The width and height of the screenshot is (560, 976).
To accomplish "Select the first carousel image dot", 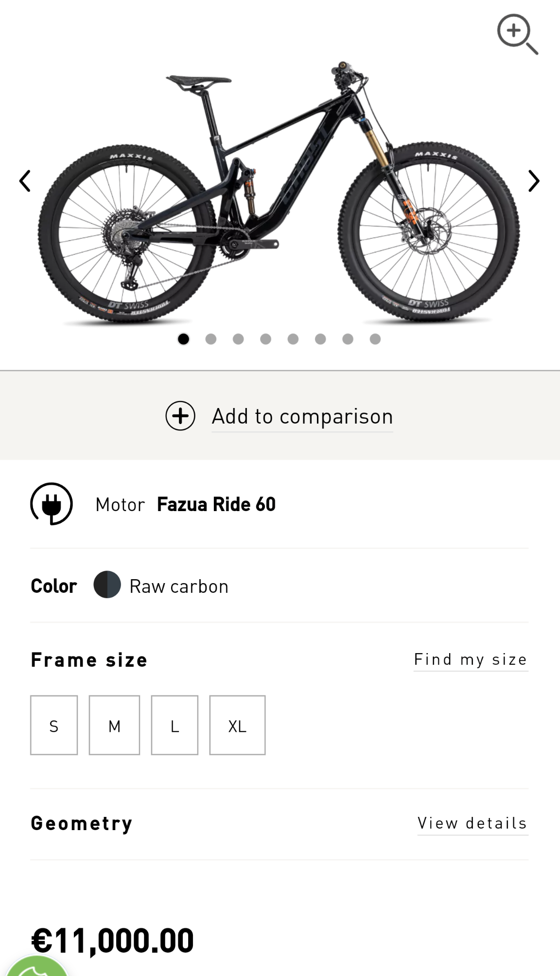I will click(x=183, y=339).
